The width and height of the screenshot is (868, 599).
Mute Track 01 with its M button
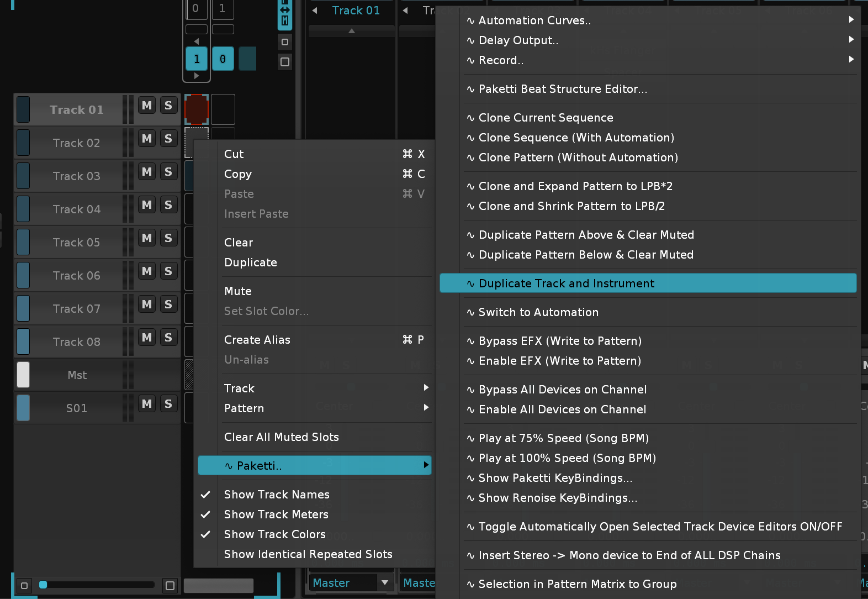147,106
